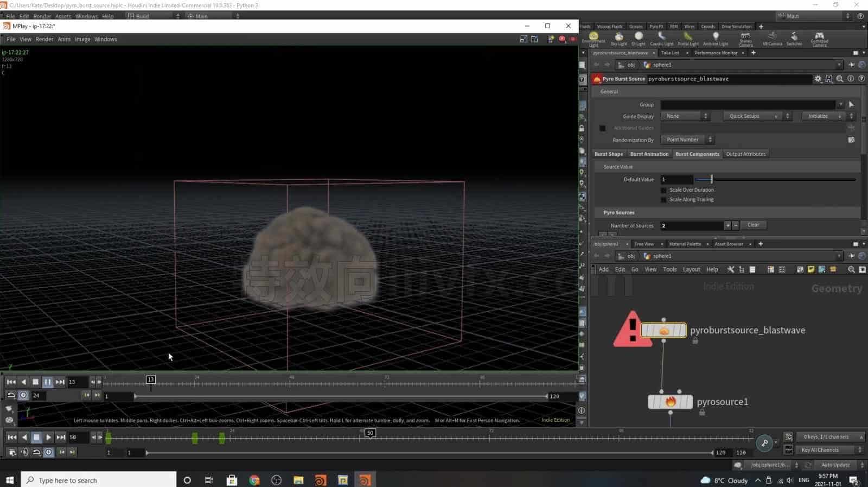Toggle realtime playback clock in MPlay
868x487 pixels.
23,395
